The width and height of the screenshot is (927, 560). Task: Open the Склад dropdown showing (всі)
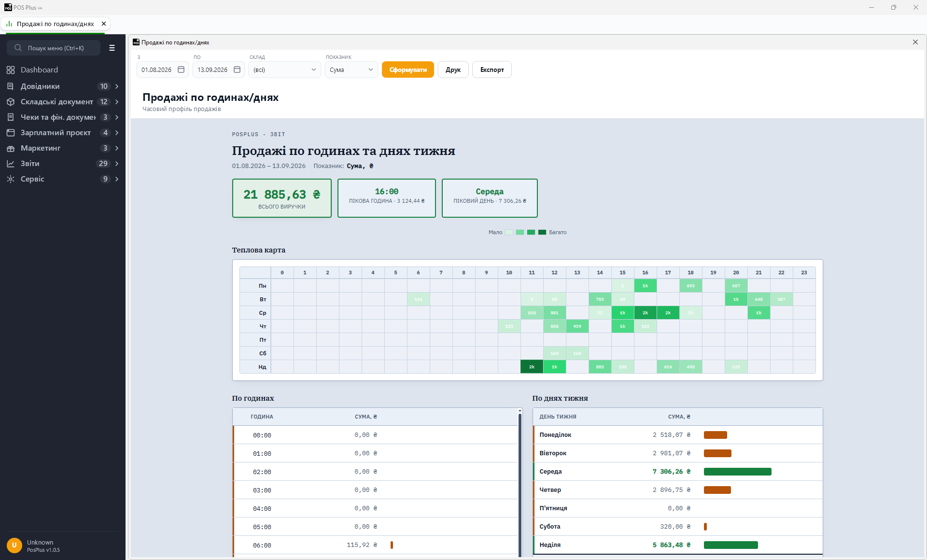pyautogui.click(x=285, y=70)
